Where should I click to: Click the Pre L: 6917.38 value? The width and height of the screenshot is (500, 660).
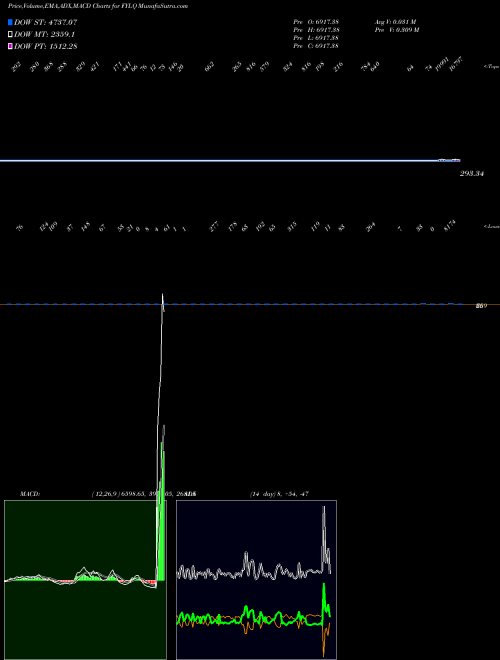click(316, 38)
